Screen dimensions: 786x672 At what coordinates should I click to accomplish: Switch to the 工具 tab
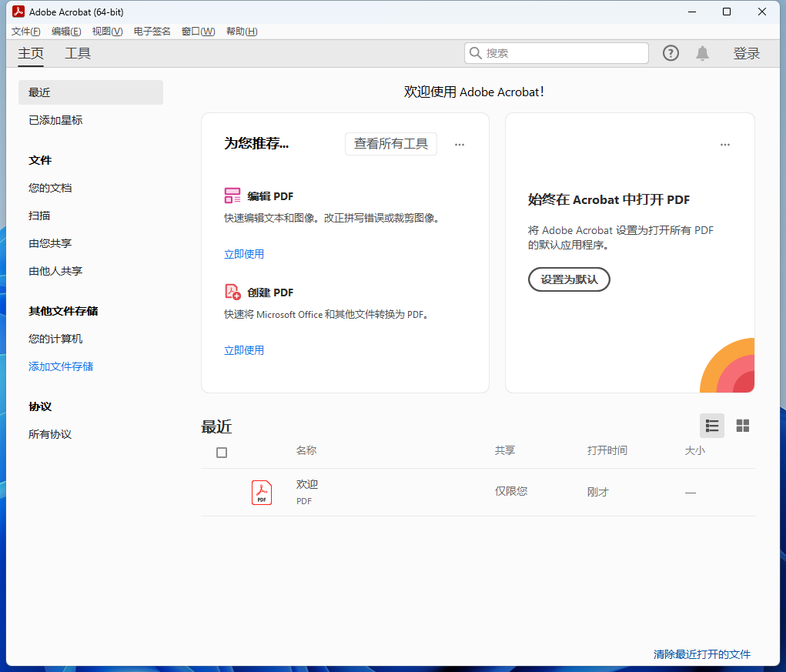pos(78,53)
